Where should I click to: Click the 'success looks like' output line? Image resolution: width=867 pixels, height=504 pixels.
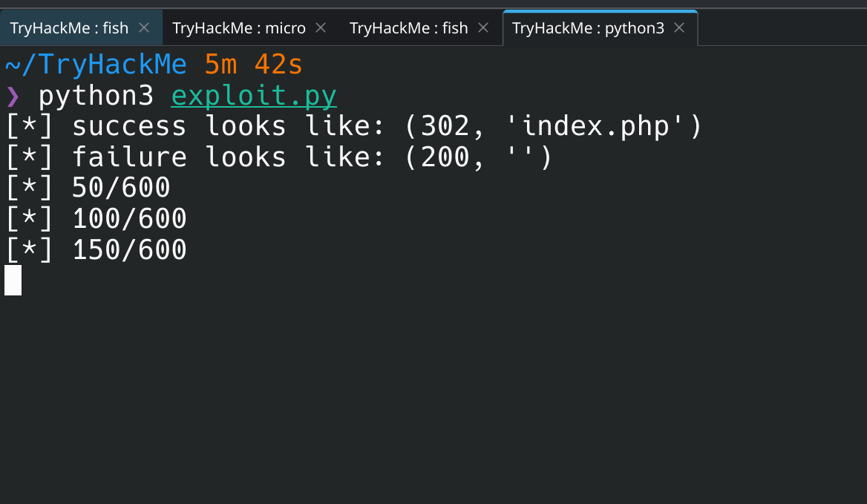pos(354,126)
